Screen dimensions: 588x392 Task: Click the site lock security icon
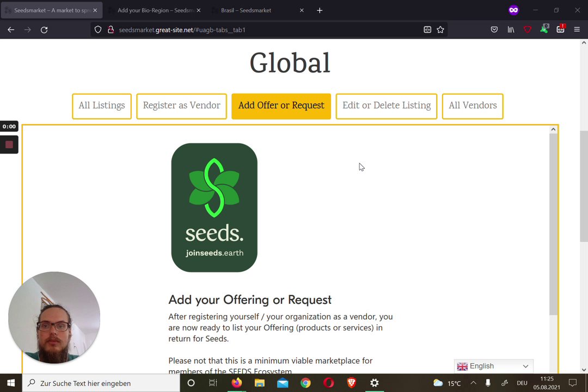click(111, 29)
